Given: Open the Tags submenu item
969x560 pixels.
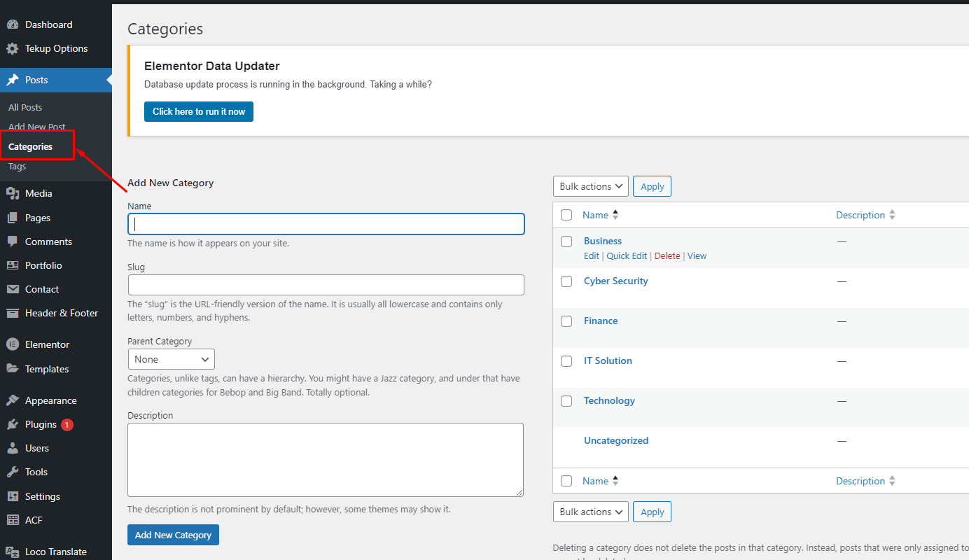Looking at the screenshot, I should pos(18,167).
